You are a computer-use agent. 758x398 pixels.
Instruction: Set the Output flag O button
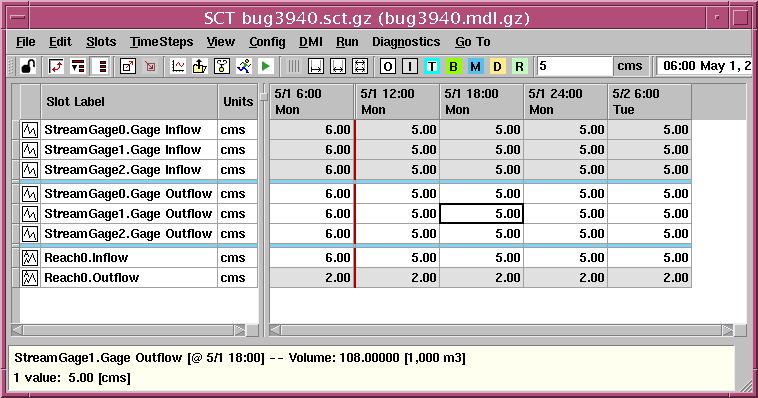click(388, 66)
